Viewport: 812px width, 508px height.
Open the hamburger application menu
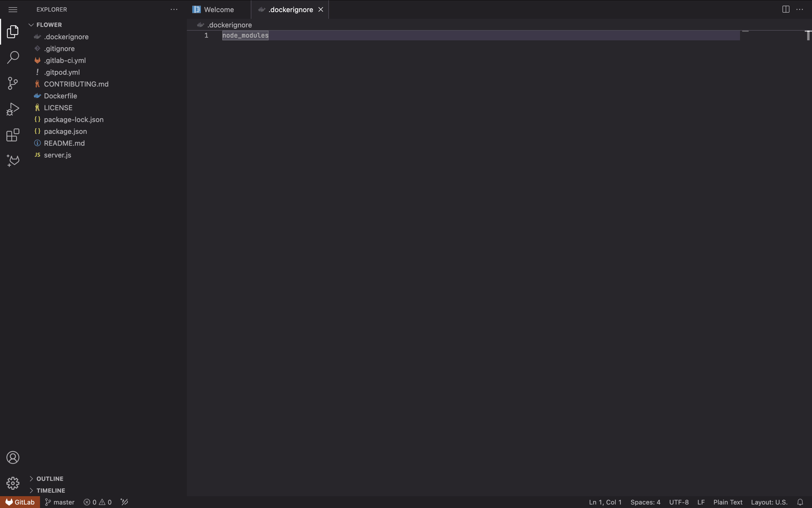(x=13, y=9)
